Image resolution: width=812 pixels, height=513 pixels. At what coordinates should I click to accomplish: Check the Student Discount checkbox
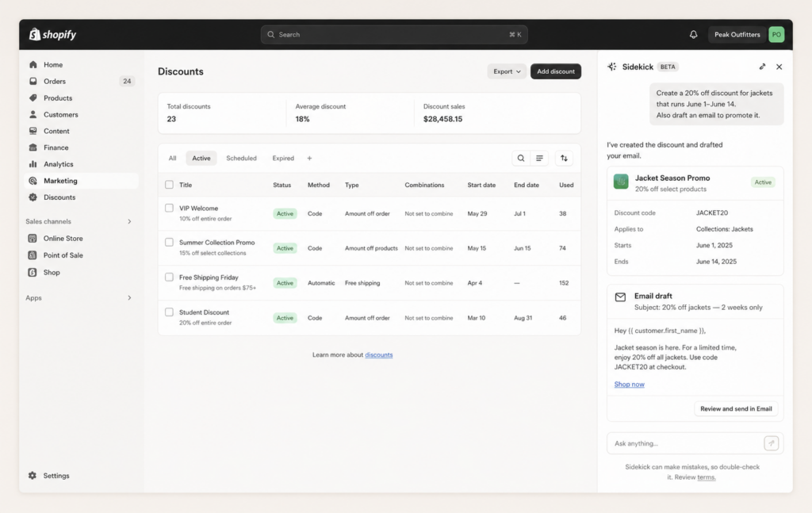[170, 312]
